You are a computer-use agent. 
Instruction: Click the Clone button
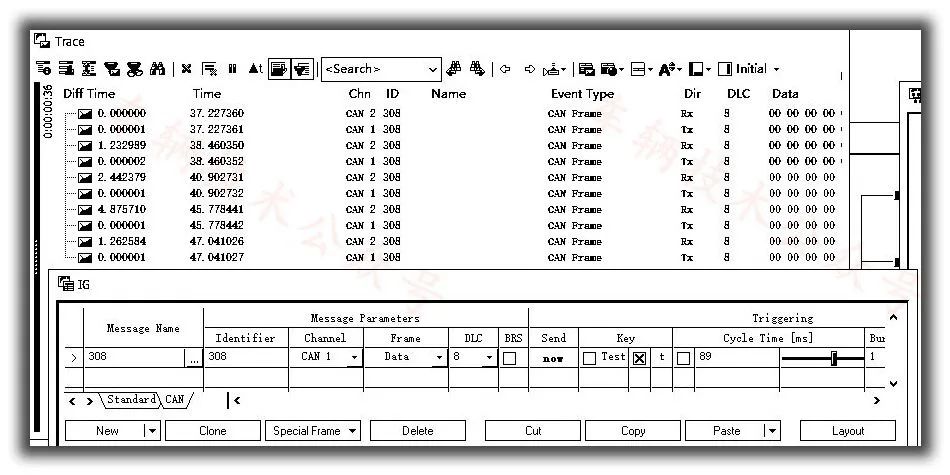[213, 431]
